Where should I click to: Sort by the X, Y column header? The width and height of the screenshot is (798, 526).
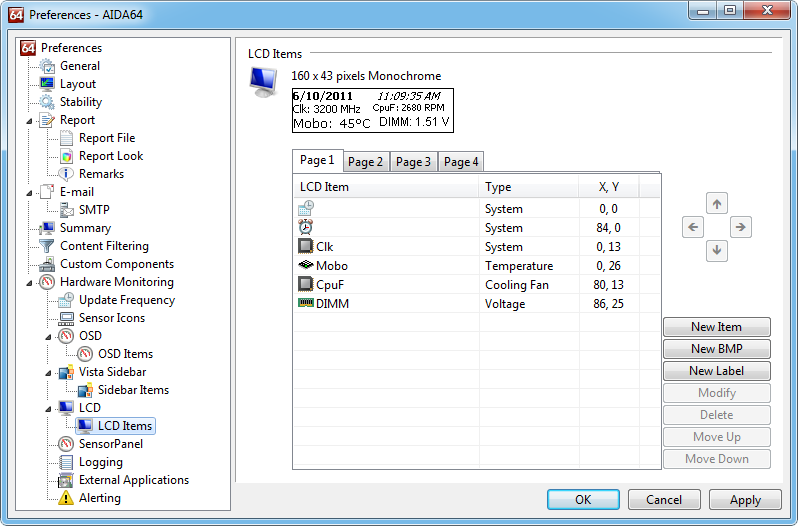(x=609, y=187)
